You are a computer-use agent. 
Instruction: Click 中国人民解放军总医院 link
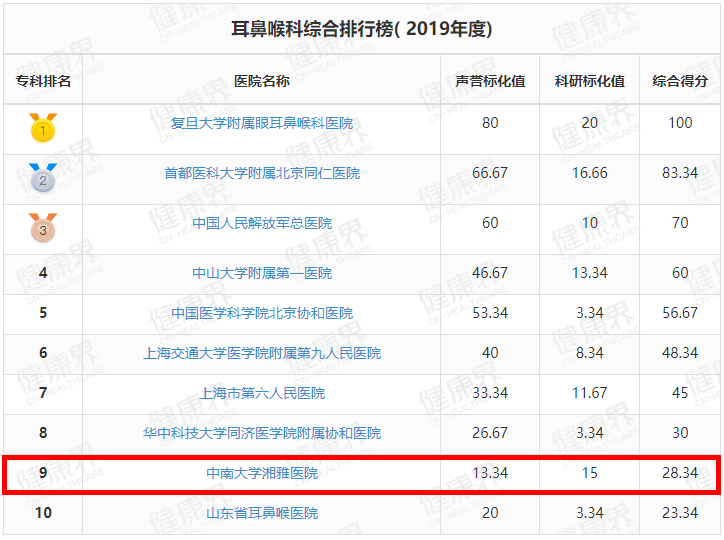(x=262, y=223)
